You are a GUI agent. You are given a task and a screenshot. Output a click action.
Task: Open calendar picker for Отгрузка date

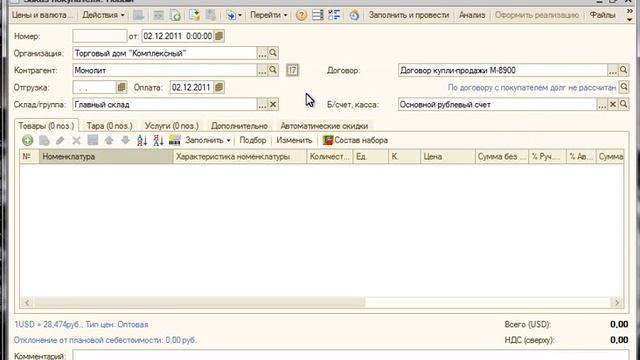tap(121, 87)
